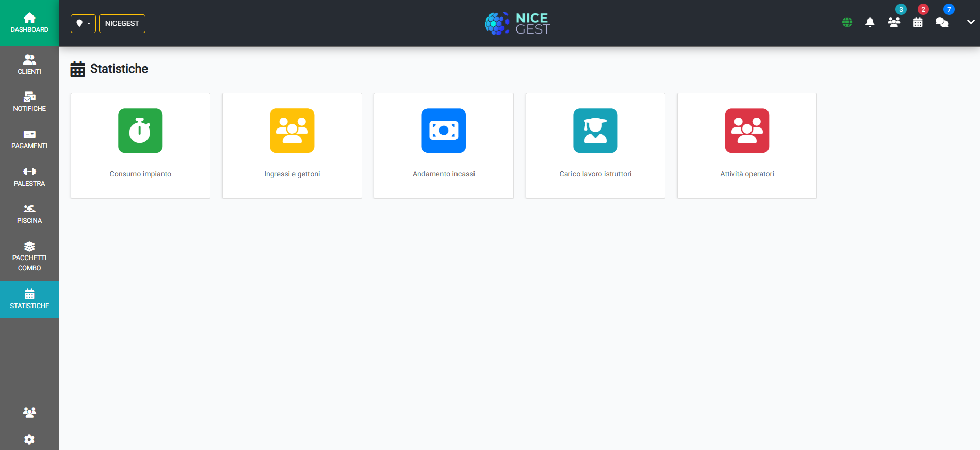Viewport: 980px width, 450px height.
Task: Open chat messages icon with badge 7
Action: click(x=942, y=22)
